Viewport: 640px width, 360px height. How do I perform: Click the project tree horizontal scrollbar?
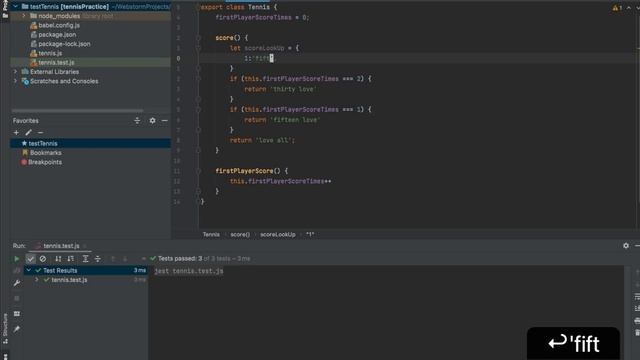(x=78, y=110)
